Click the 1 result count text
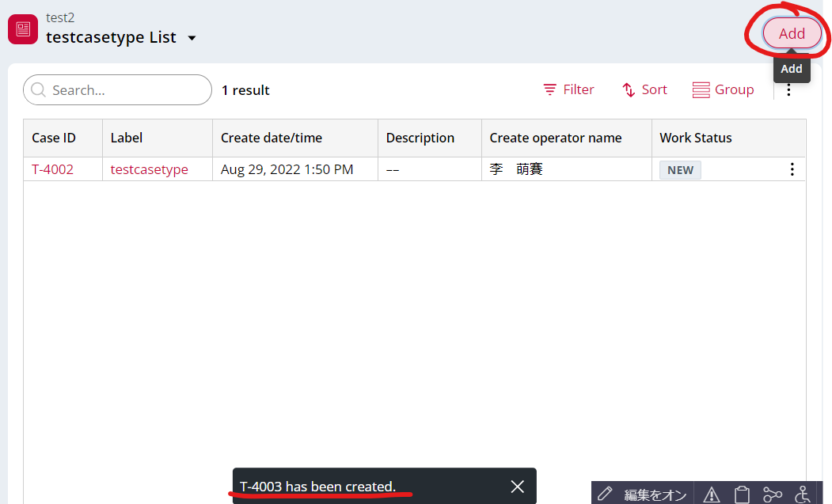 (x=245, y=90)
